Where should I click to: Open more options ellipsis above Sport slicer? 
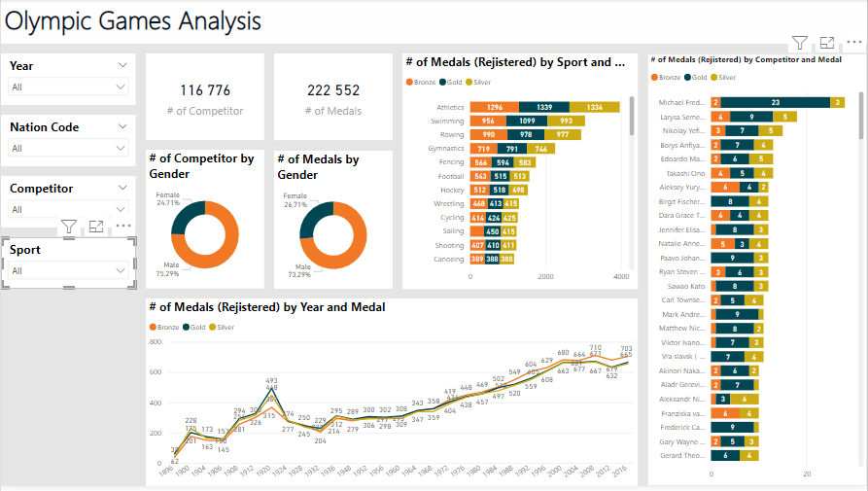pos(123,227)
